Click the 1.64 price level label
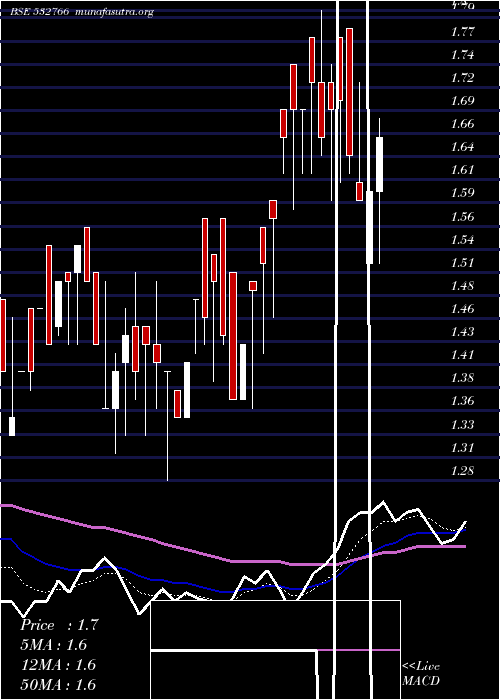Image resolution: width=500 pixels, height=700 pixels. point(462,146)
